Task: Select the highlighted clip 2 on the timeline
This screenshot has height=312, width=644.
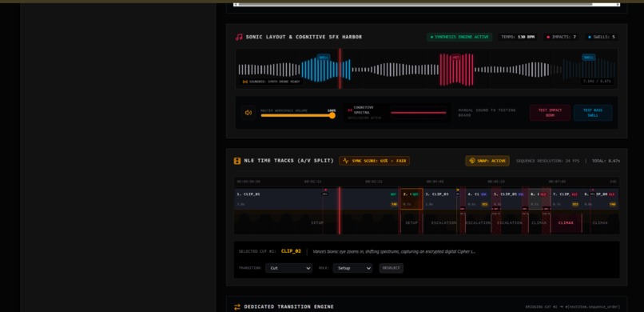Action: 411,199
